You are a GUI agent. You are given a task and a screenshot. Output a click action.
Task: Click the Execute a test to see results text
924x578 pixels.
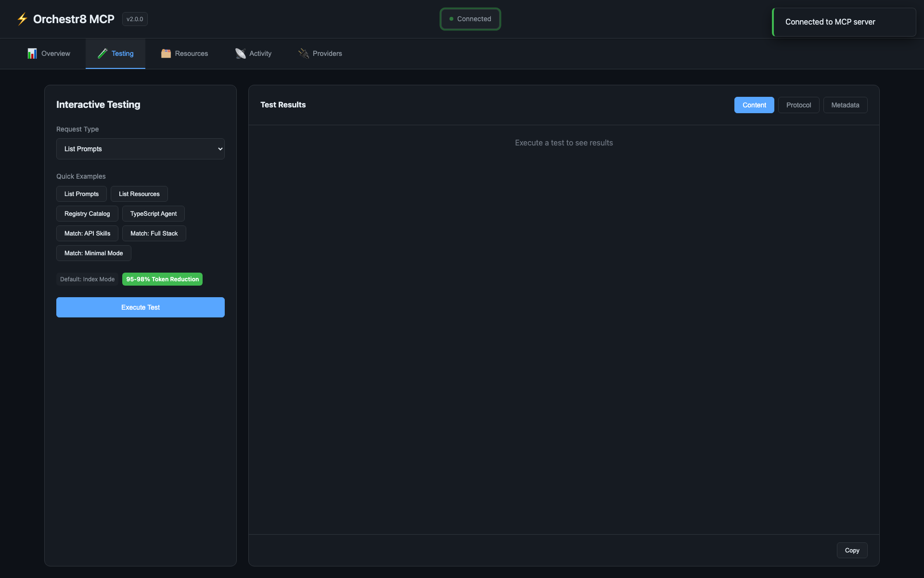(x=564, y=143)
